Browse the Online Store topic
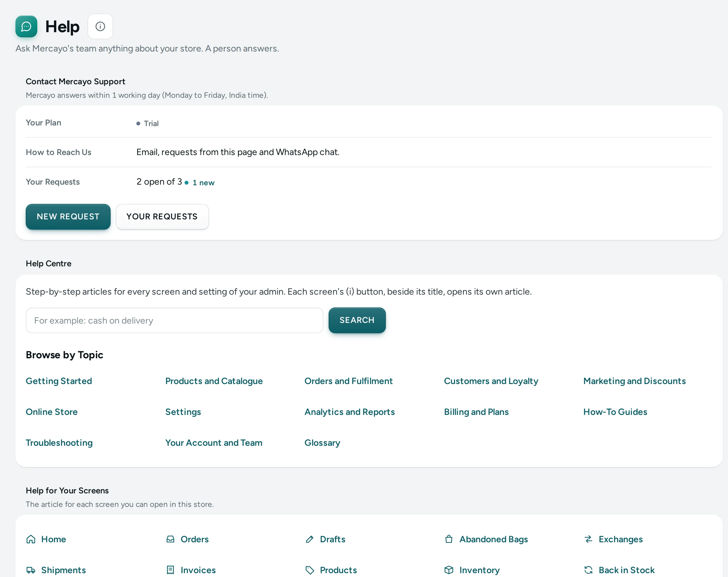This screenshot has height=577, width=728. pos(52,412)
